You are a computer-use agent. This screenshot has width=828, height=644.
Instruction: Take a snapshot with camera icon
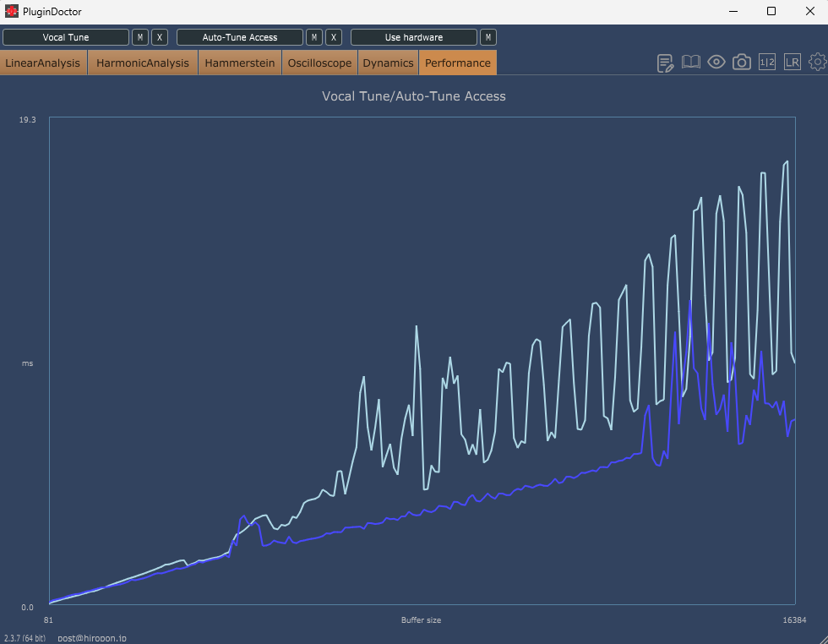click(742, 63)
